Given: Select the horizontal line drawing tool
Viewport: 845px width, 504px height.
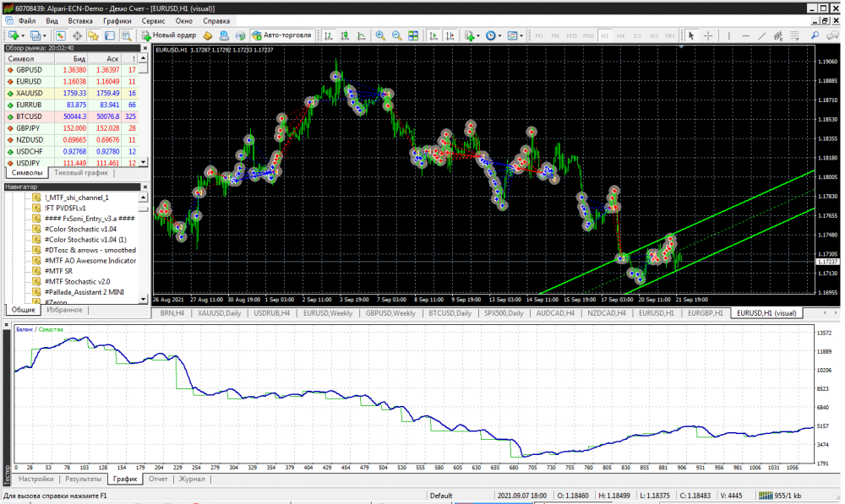Looking at the screenshot, I should (x=745, y=35).
